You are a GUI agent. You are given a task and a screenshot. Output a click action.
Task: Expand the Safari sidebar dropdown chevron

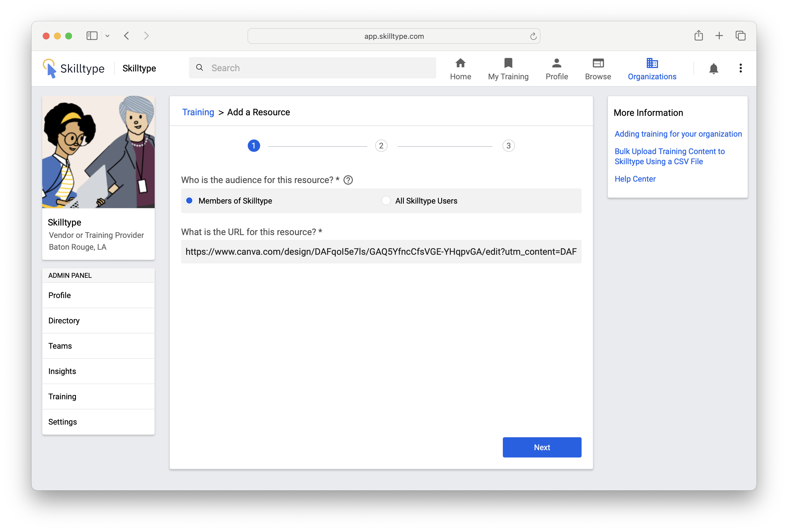pos(107,36)
